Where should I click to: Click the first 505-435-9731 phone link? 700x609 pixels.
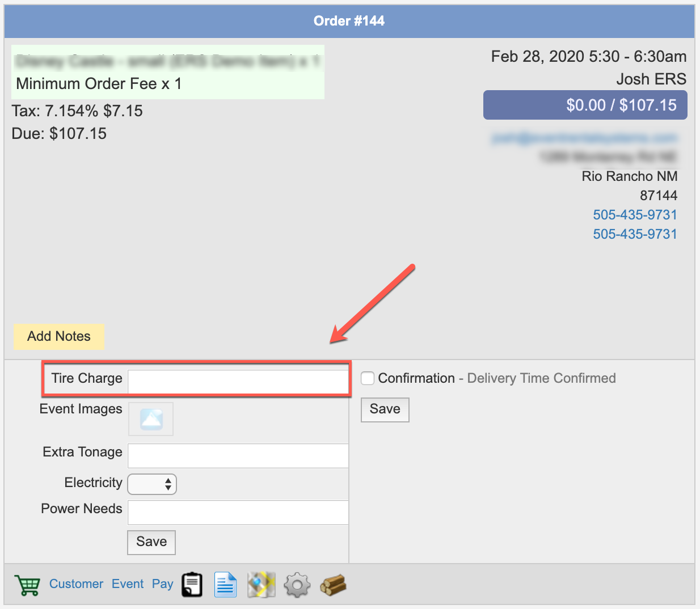(635, 215)
